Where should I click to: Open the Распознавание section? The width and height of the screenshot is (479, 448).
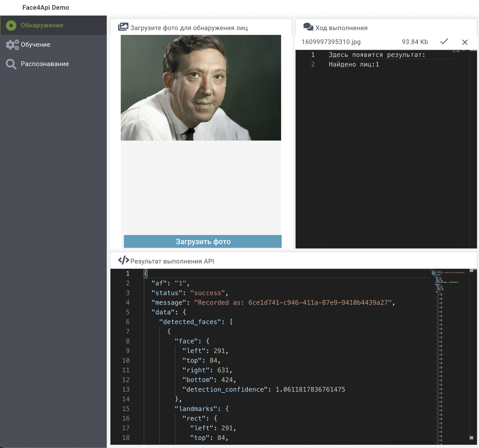tap(53, 64)
